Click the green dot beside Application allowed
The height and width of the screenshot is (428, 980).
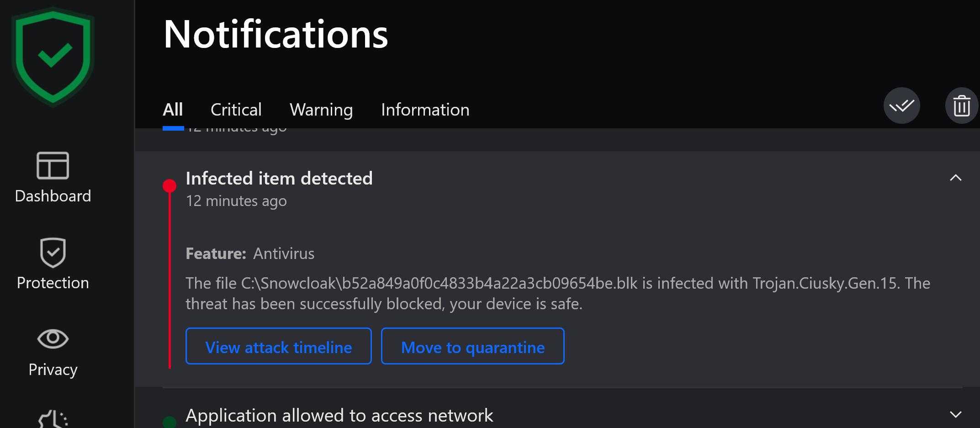(x=170, y=422)
